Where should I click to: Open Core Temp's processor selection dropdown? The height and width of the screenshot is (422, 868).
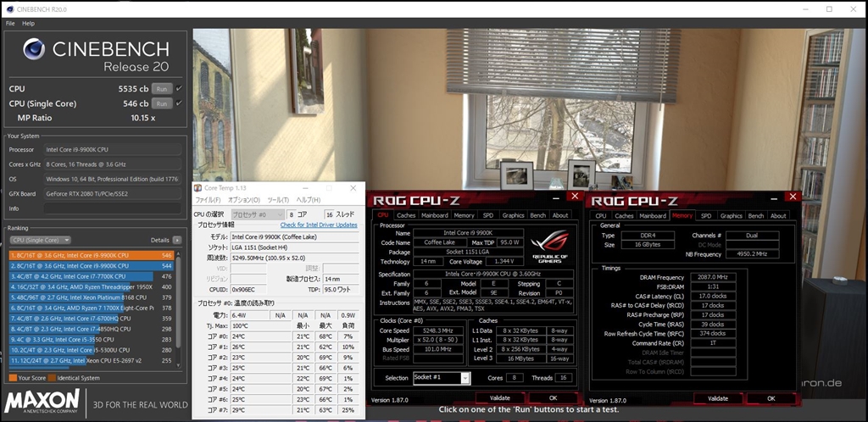[x=258, y=214]
